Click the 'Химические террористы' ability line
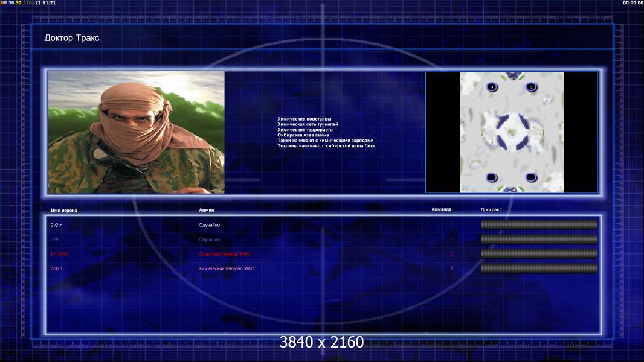The width and height of the screenshot is (644, 362). (306, 130)
